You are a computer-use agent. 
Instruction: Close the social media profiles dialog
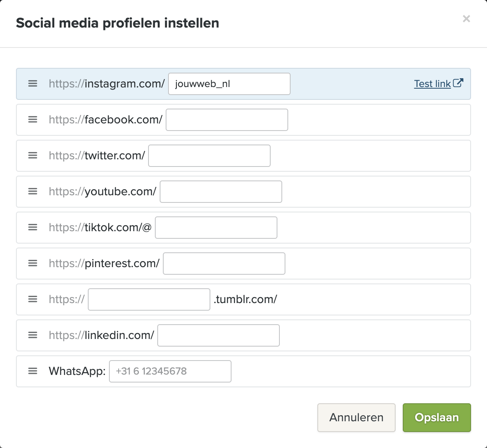point(466,19)
